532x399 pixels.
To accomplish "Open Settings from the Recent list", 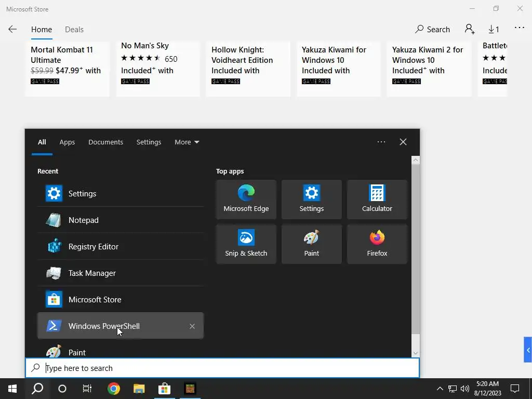I will point(121,193).
